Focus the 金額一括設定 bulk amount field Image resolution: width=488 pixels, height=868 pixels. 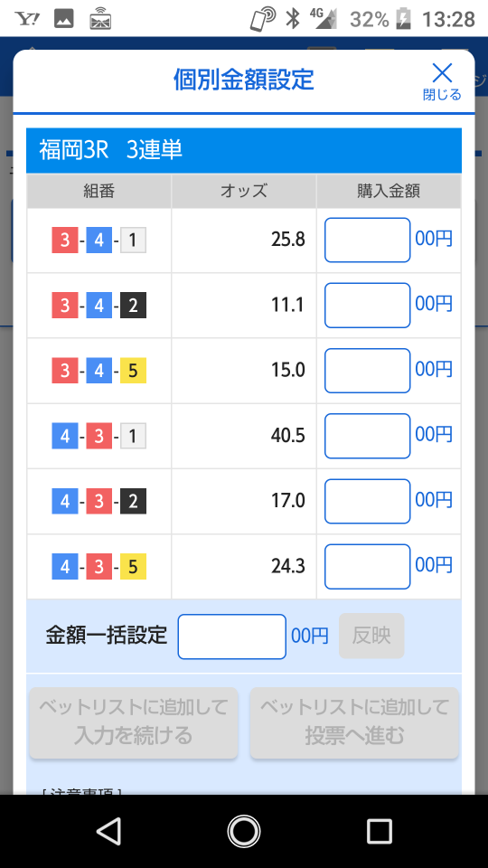(x=232, y=636)
